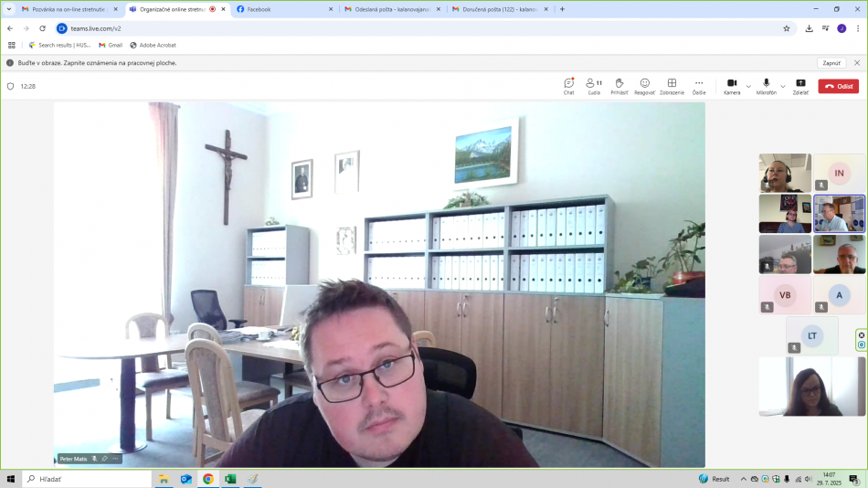Click the Chrome taskbar icon

click(208, 479)
